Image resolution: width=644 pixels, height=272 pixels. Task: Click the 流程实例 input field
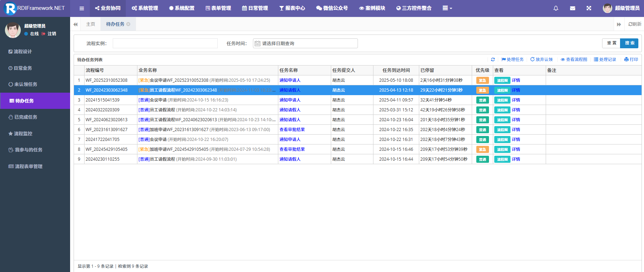(x=165, y=43)
